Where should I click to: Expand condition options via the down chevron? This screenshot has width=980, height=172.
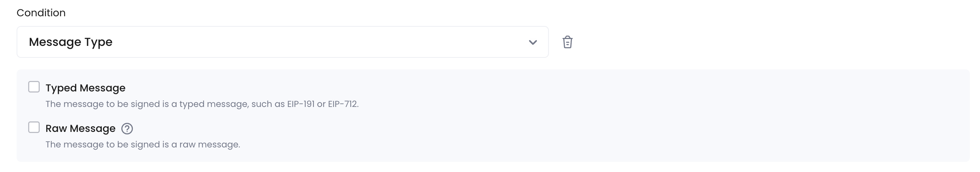pos(533,42)
